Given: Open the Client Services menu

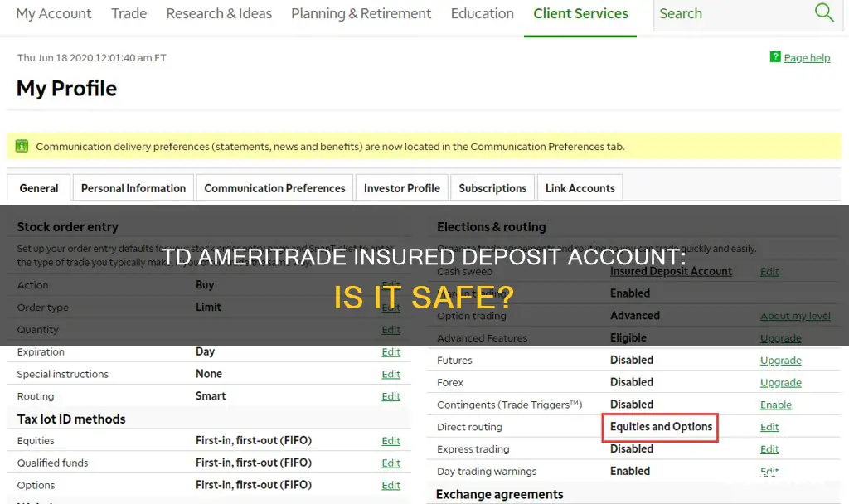Looking at the screenshot, I should click(580, 13).
